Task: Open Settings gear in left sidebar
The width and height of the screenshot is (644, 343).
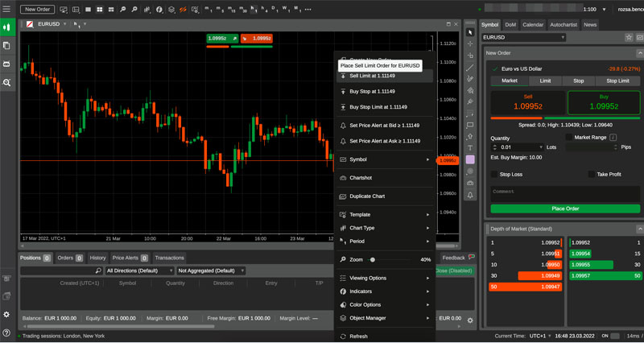Action: pos(6,315)
